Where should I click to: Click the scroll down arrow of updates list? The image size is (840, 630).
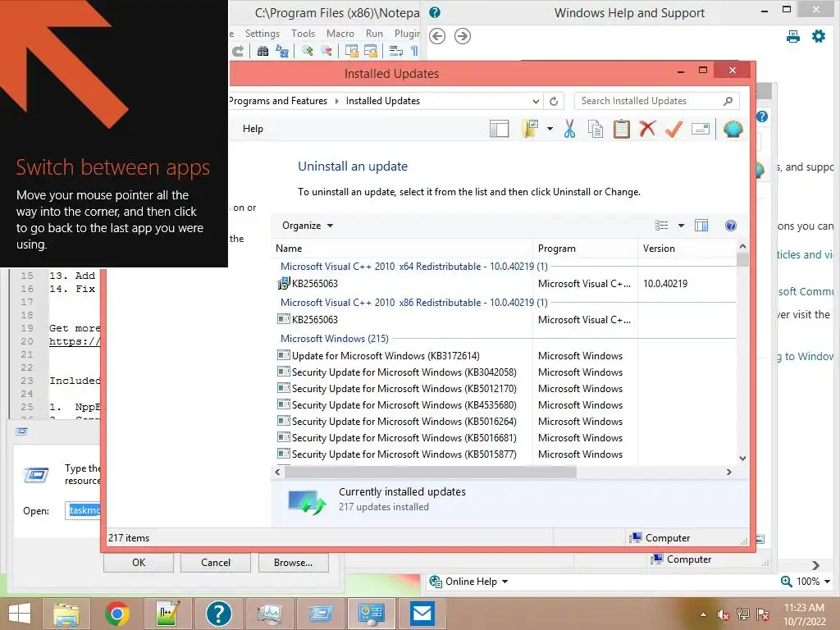pyautogui.click(x=742, y=458)
